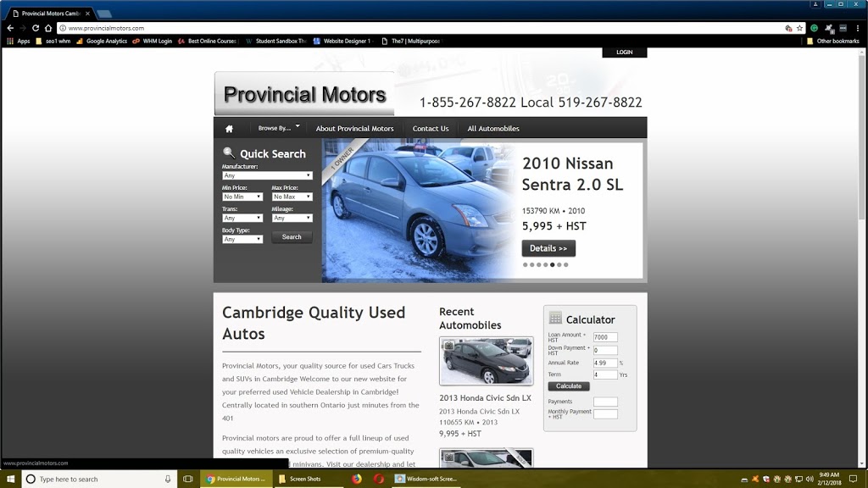Open the Honda Civic thumbnail image

click(486, 361)
